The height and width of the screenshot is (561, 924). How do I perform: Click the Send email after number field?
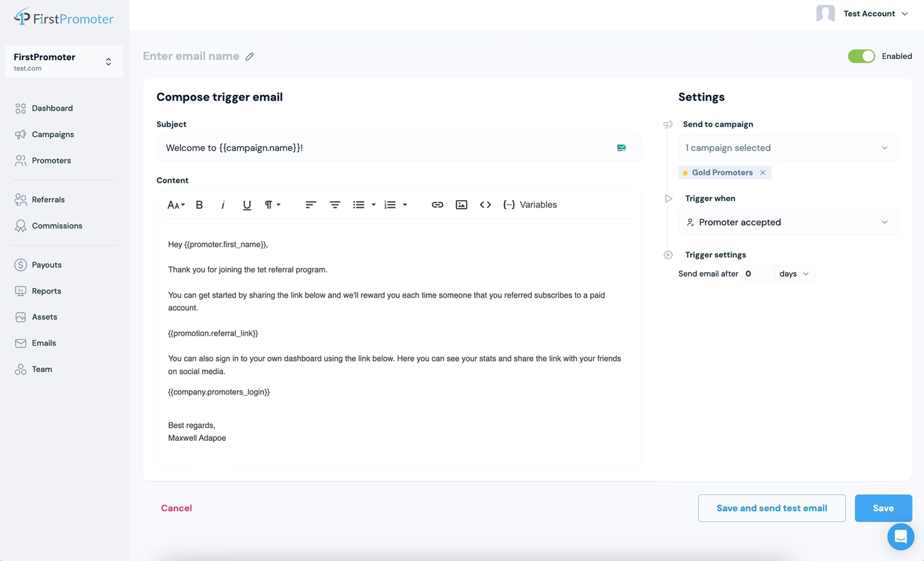pyautogui.click(x=757, y=274)
